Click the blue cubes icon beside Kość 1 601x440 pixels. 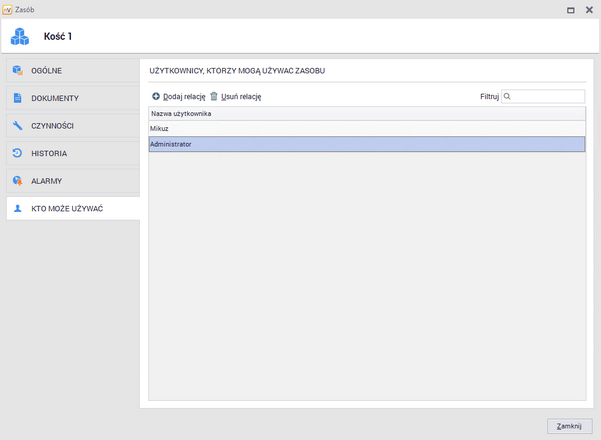pyautogui.click(x=20, y=37)
